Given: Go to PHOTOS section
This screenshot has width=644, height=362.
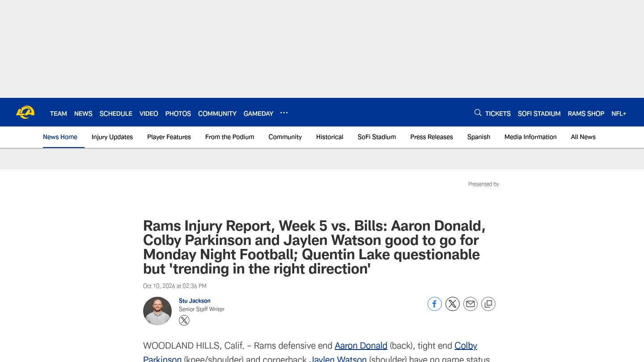Looking at the screenshot, I should coord(178,114).
